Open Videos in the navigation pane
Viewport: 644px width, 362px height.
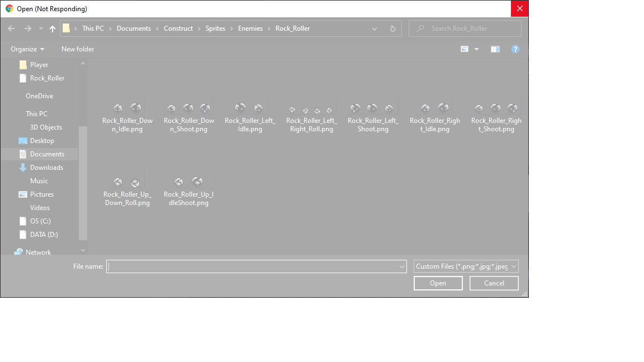click(x=40, y=208)
